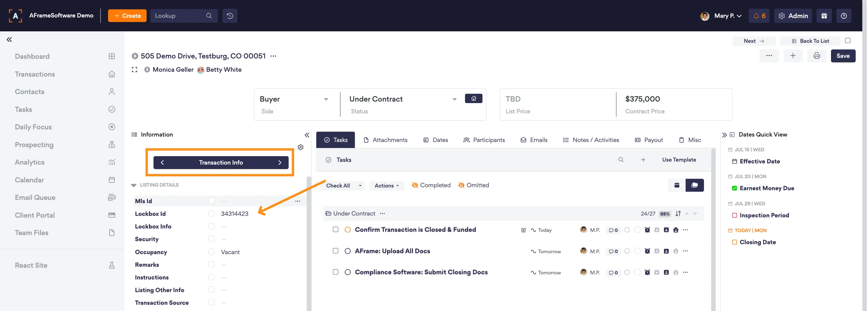Viewport: 868px width, 311px height.
Task: Click the 88% progress badge
Action: pyautogui.click(x=665, y=214)
